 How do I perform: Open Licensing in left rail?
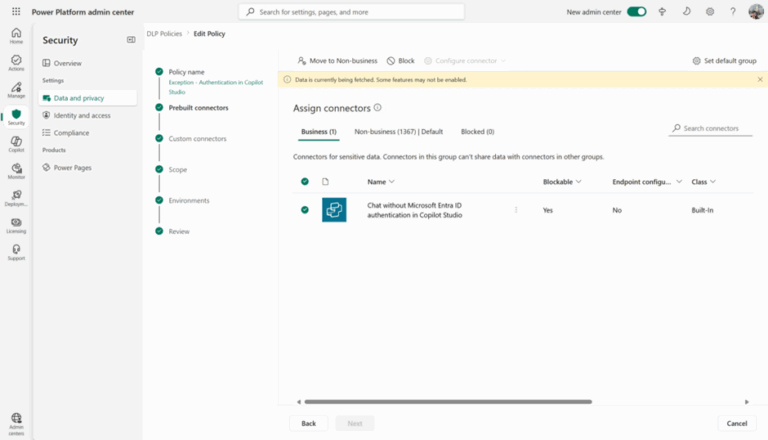(x=16, y=225)
